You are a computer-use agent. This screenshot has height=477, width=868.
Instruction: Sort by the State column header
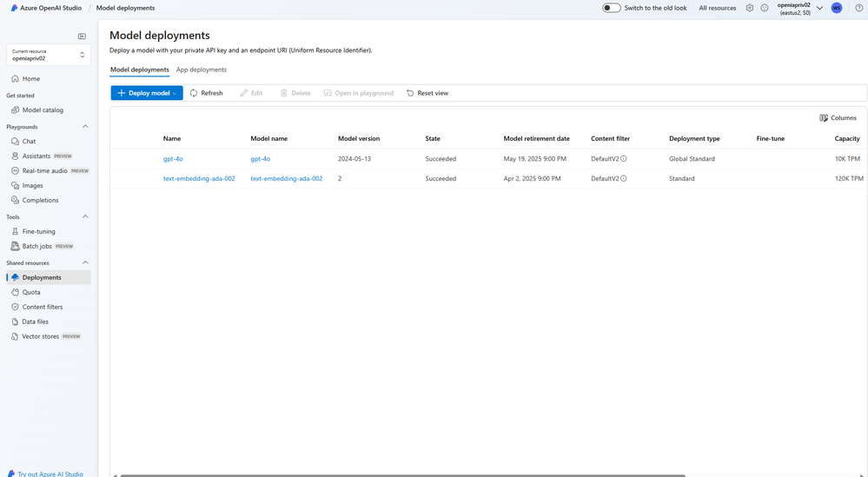433,138
